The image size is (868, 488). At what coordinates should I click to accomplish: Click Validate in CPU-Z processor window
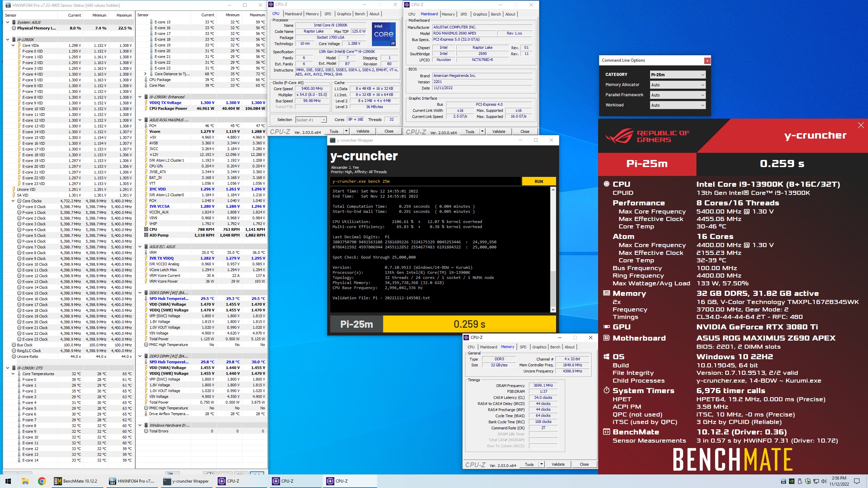[x=363, y=131]
